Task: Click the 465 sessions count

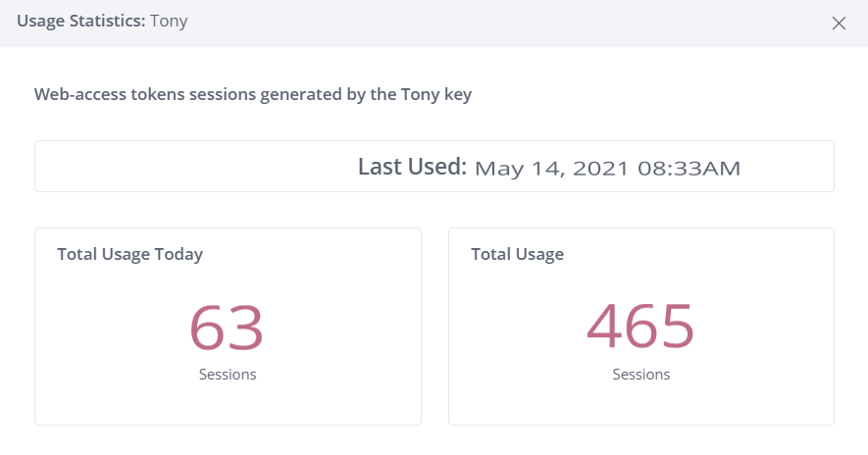Action: 640,328
